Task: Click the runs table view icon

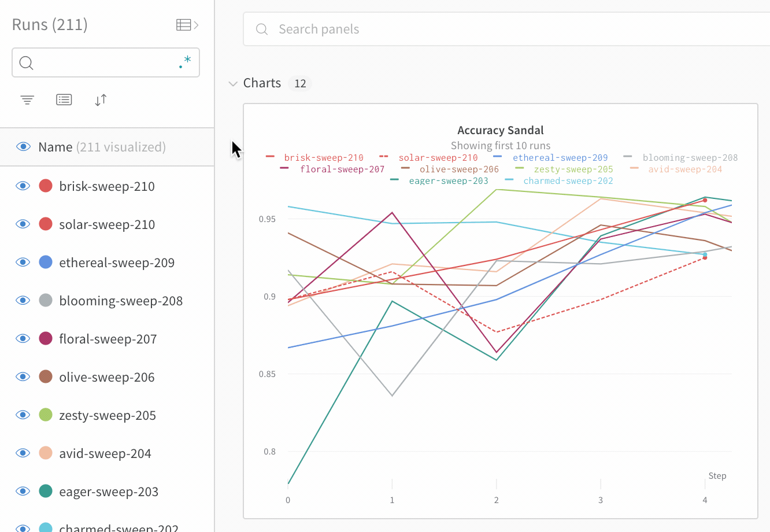Action: coord(182,24)
